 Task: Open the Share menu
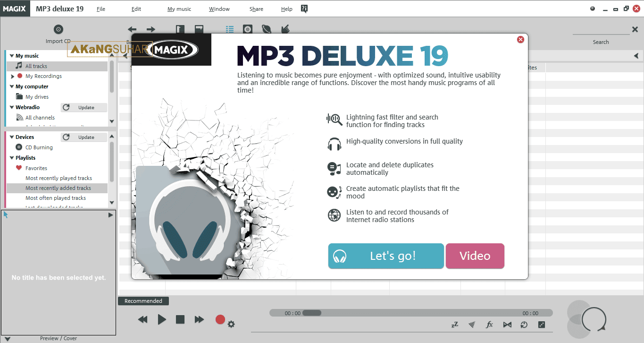(x=257, y=9)
